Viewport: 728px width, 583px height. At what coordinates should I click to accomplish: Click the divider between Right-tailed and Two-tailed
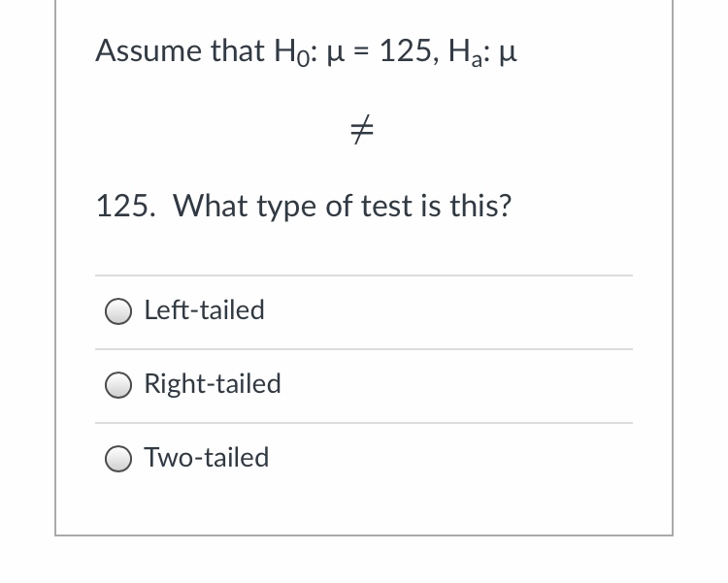[x=363, y=423]
